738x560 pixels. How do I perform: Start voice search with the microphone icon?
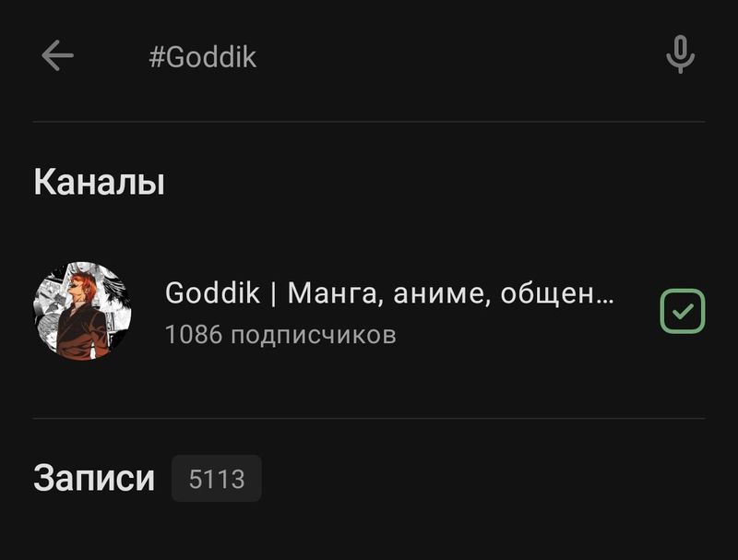click(680, 54)
